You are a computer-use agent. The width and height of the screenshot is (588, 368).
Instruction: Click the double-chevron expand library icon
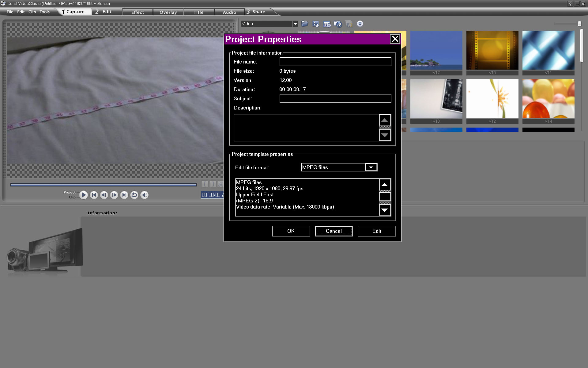(360, 24)
